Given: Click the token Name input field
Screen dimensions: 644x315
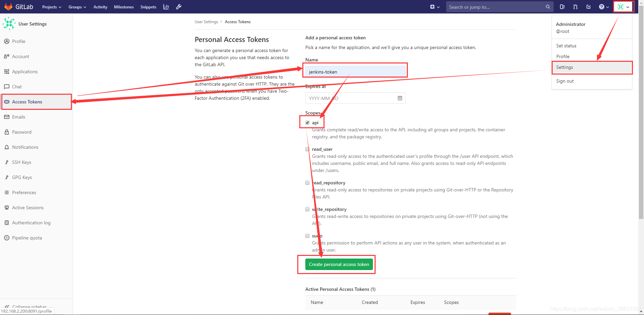Looking at the screenshot, I should click(x=355, y=72).
